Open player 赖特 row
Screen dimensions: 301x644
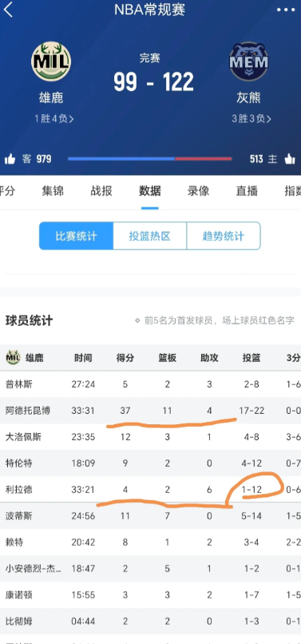click(150, 543)
